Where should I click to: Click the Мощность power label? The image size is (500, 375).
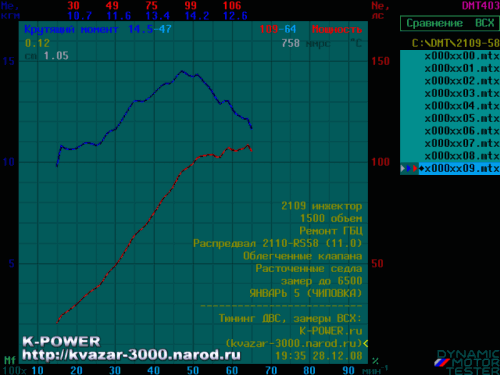pyautogui.click(x=337, y=29)
